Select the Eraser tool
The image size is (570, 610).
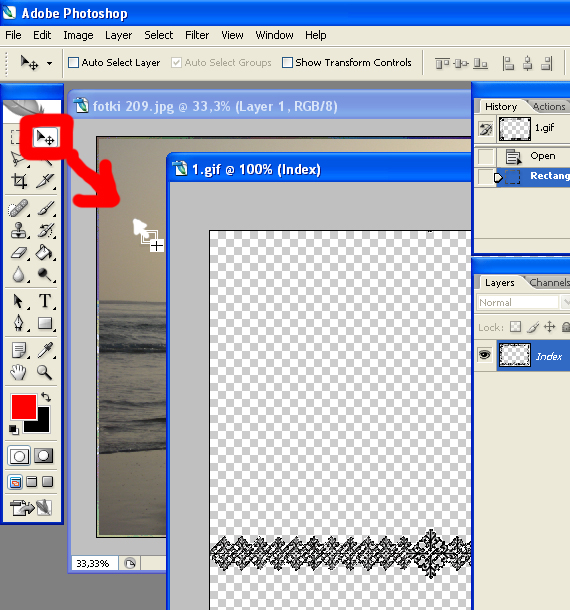[x=19, y=253]
